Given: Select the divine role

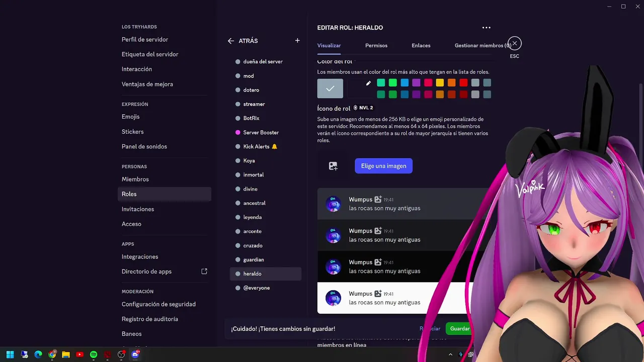Looking at the screenshot, I should pyautogui.click(x=266, y=189).
